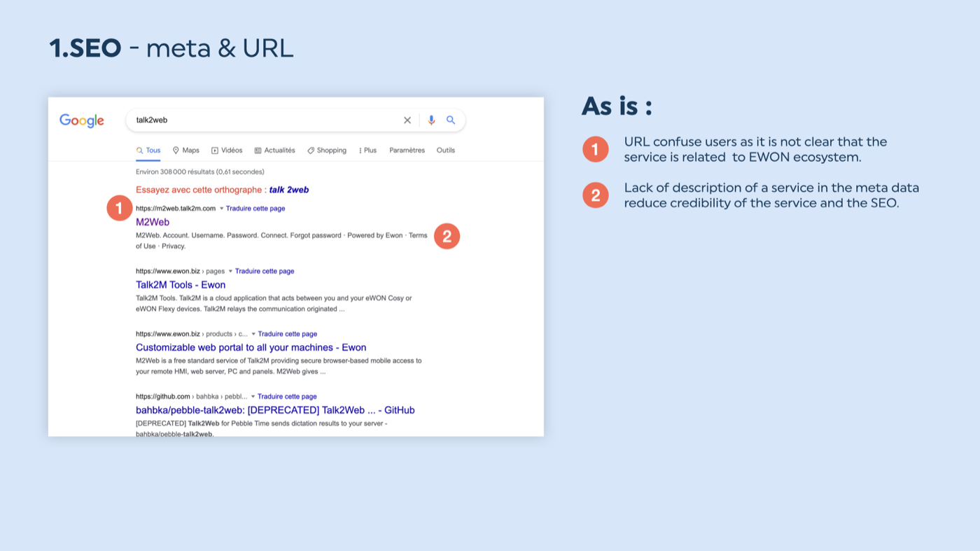This screenshot has height=551, width=980.
Task: Click Traduire cette page for m2web.talk2m.com
Action: click(255, 209)
